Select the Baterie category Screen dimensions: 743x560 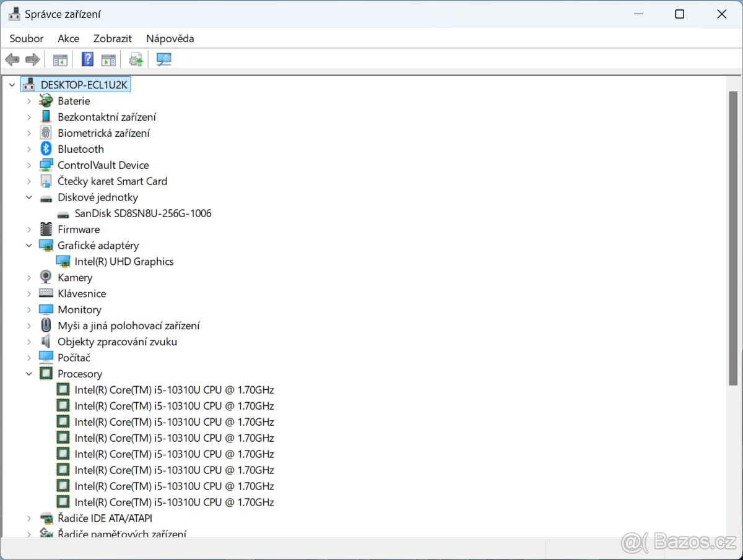pyautogui.click(x=74, y=100)
